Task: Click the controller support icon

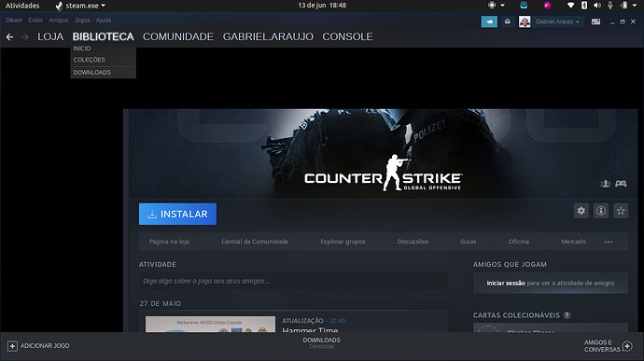Action: (x=621, y=183)
